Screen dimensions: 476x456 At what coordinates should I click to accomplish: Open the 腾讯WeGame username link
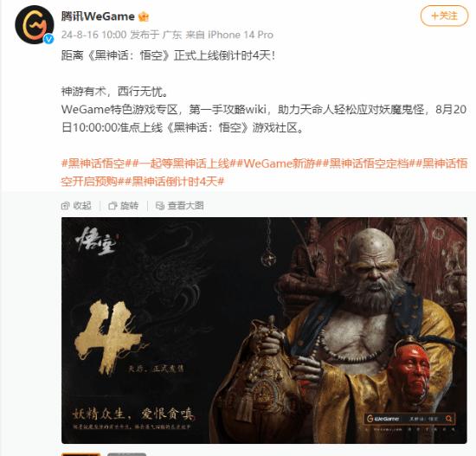click(98, 16)
